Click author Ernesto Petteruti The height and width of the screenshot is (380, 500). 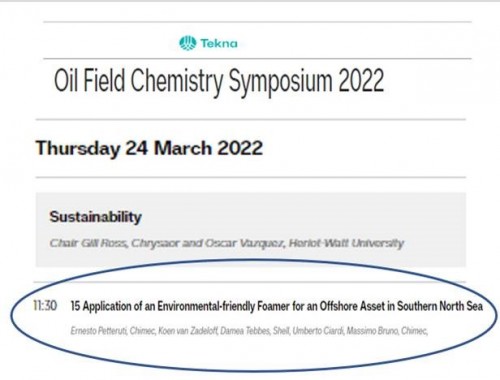pyautogui.click(x=99, y=331)
